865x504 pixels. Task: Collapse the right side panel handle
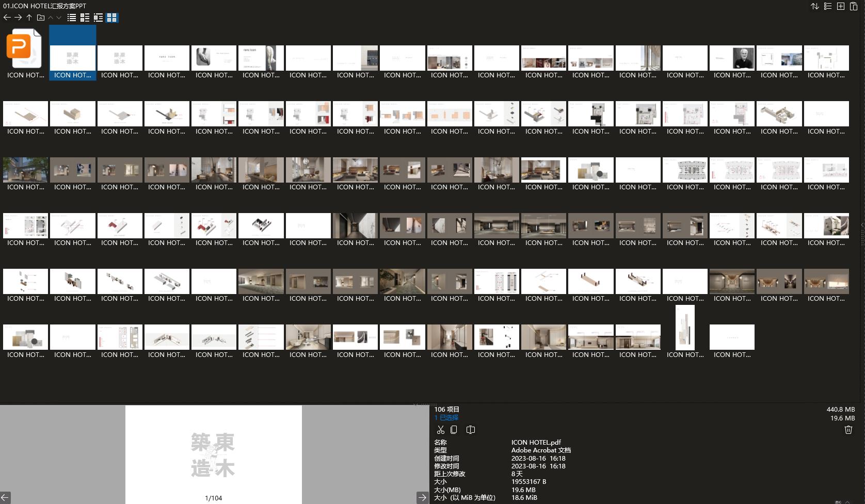(862, 225)
